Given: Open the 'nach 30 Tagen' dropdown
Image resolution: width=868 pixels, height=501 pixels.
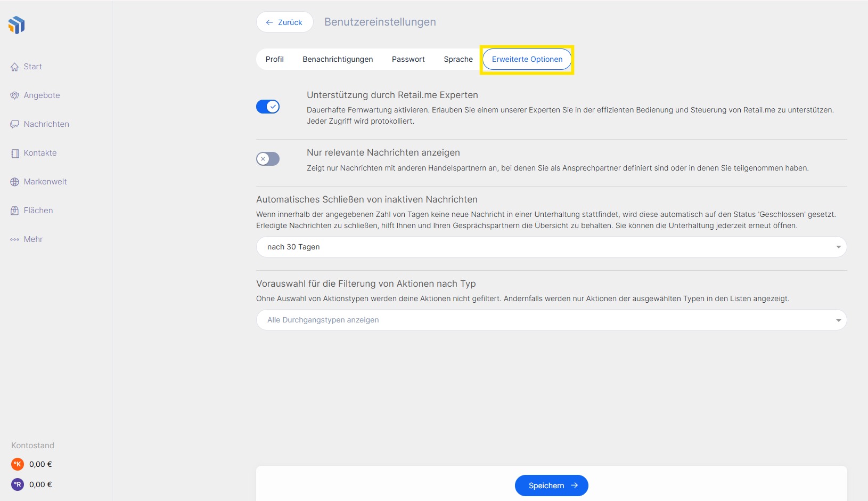Looking at the screenshot, I should coord(551,247).
